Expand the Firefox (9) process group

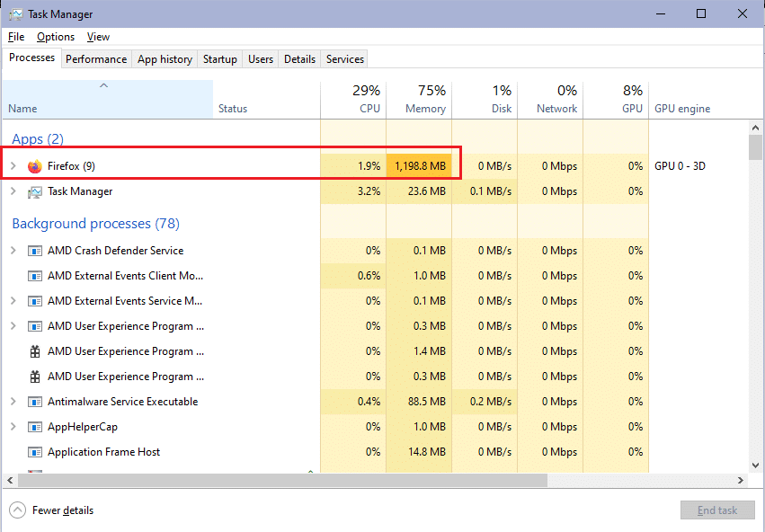(13, 166)
